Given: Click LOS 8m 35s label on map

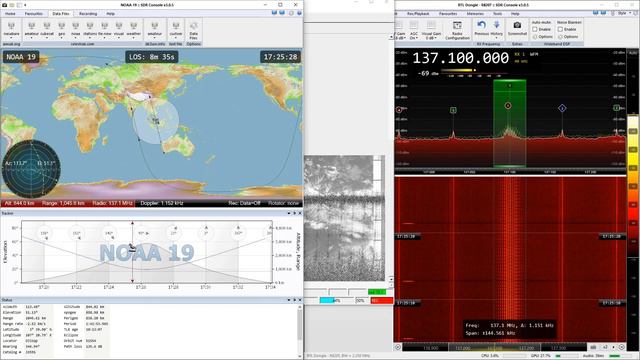Looking at the screenshot, I should click(x=152, y=57).
